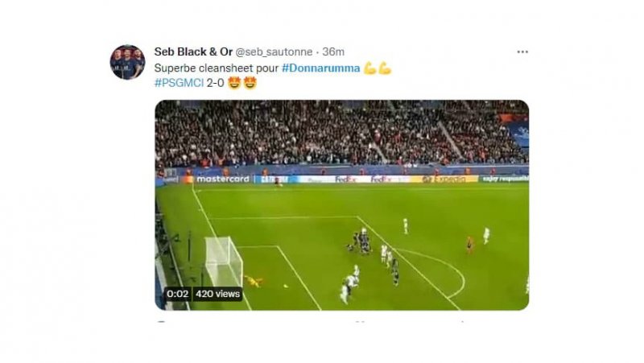The image size is (644, 363).
Task: Click the 420 views counter
Action: pos(217,294)
